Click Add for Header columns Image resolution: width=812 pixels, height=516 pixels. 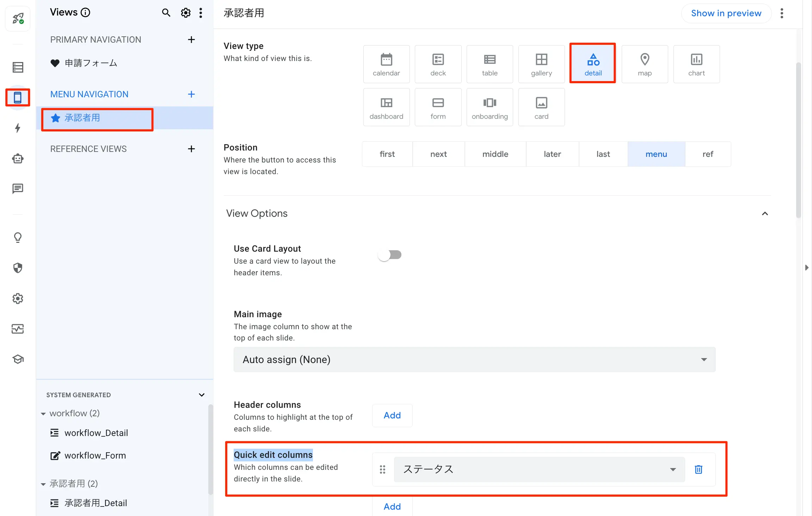pos(392,415)
